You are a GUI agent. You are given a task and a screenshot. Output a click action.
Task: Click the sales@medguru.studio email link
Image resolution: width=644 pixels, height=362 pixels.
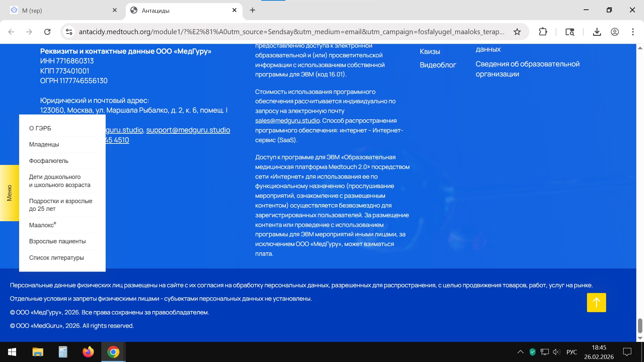coord(287,121)
